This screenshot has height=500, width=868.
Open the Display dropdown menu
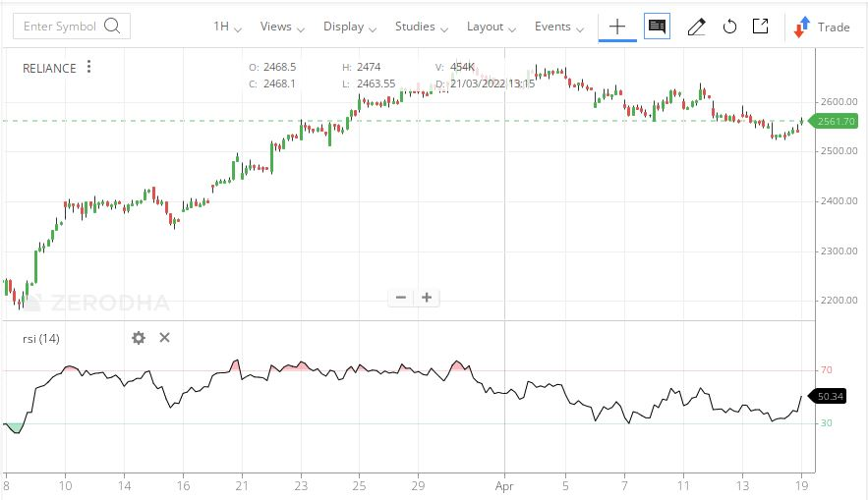350,27
